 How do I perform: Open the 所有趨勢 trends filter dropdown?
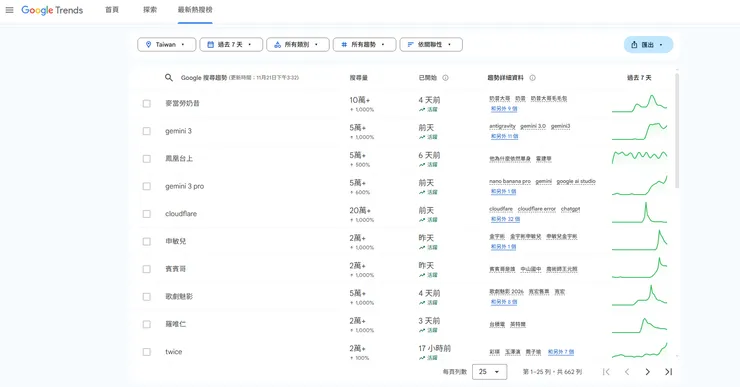(364, 44)
